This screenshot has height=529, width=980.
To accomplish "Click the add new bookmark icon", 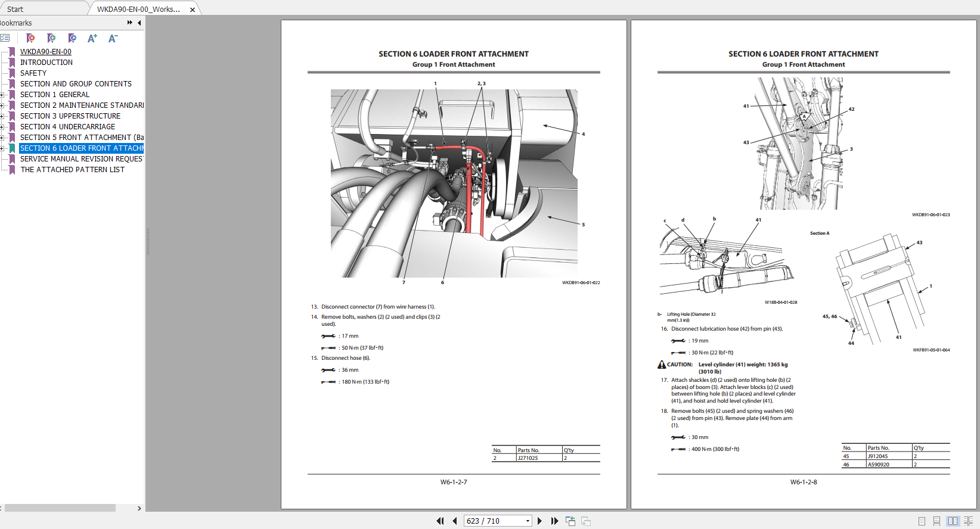I will (51, 38).
